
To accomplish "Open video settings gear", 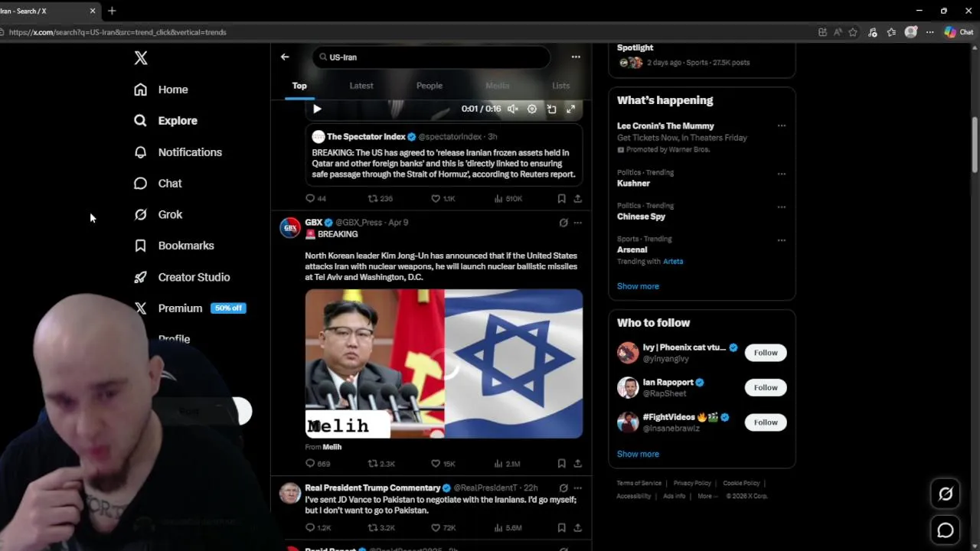I will 532,109.
